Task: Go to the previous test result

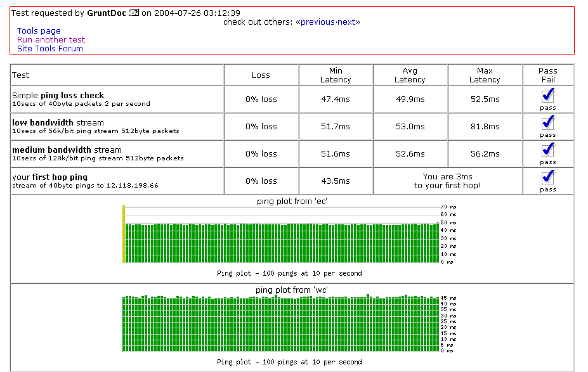Action: coord(317,22)
